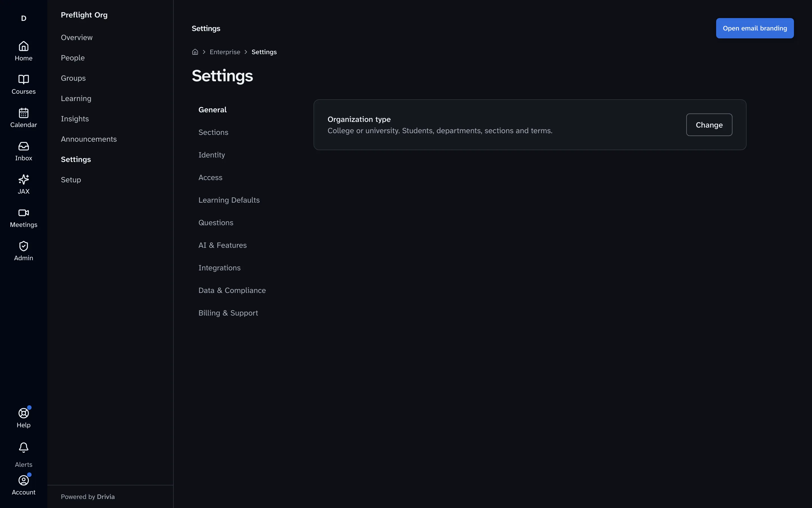Open Announcements in the org sidebar
Screen dimensions: 812x508
pos(89,139)
